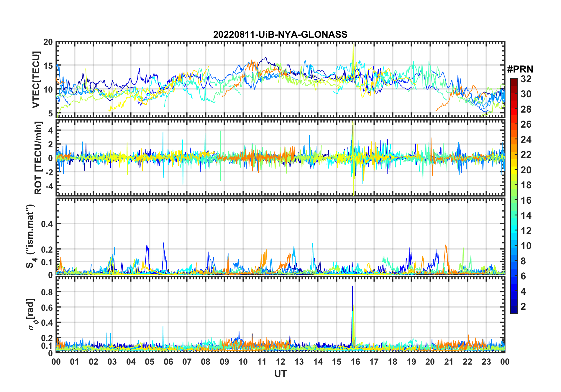Screen dimensions: 561x392
Task: Click the VTEC[TECU] y-axis label
Action: point(36,80)
